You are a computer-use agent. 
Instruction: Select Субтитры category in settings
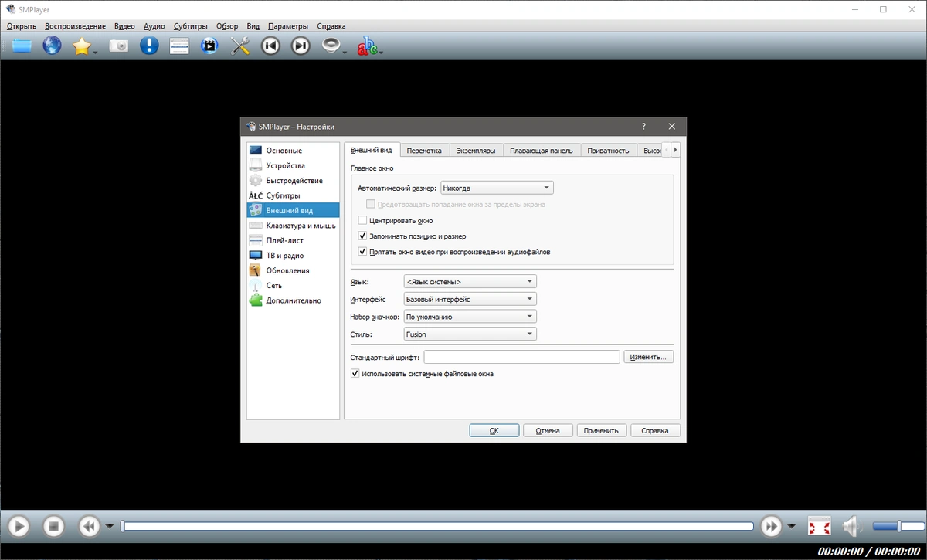(x=293, y=195)
